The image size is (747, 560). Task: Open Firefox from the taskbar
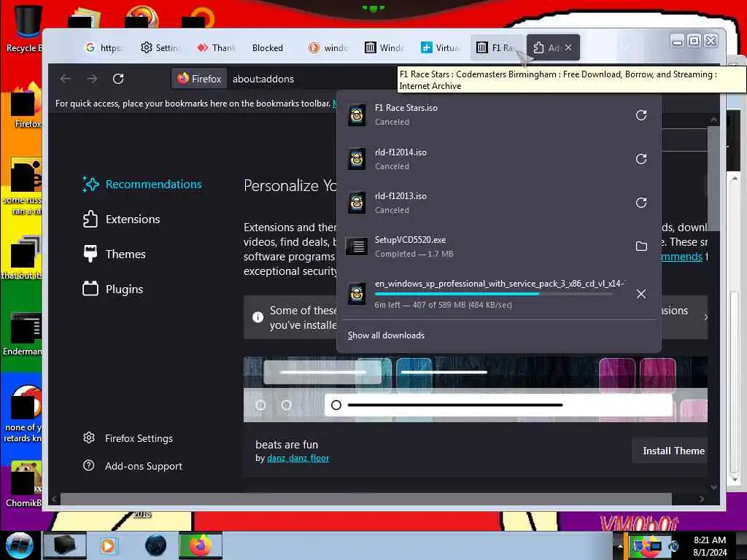point(201,545)
